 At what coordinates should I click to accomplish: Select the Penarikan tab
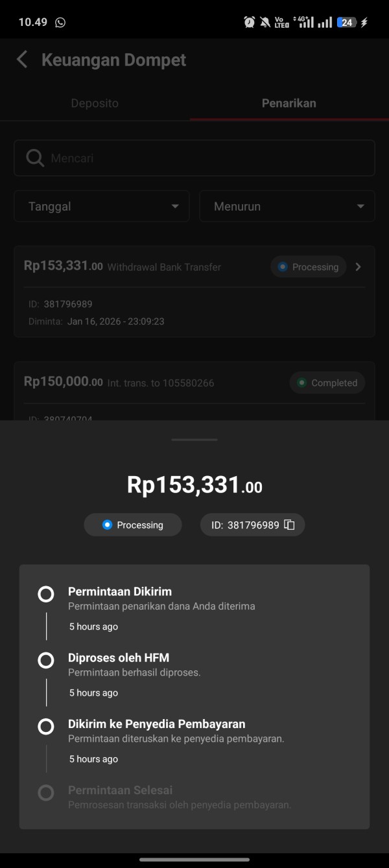(x=289, y=103)
